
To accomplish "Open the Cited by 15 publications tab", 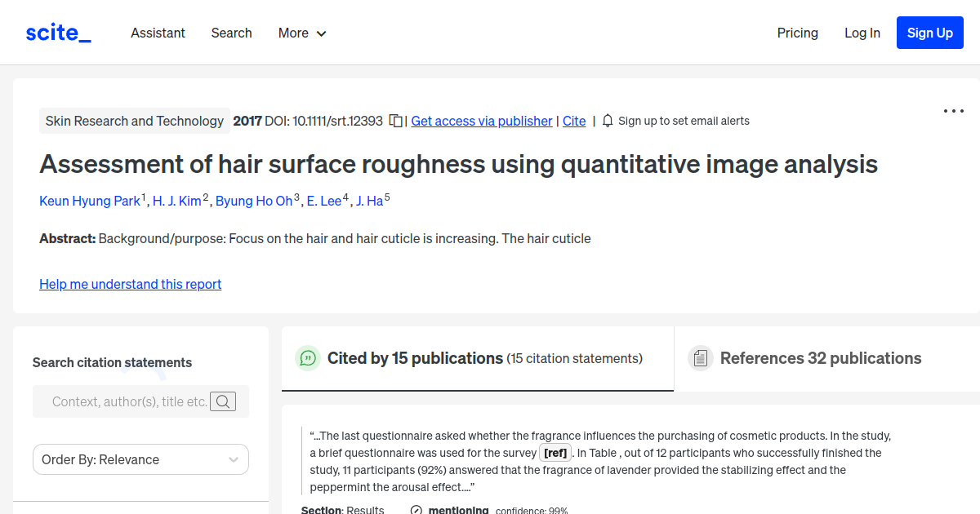I will pyautogui.click(x=414, y=358).
